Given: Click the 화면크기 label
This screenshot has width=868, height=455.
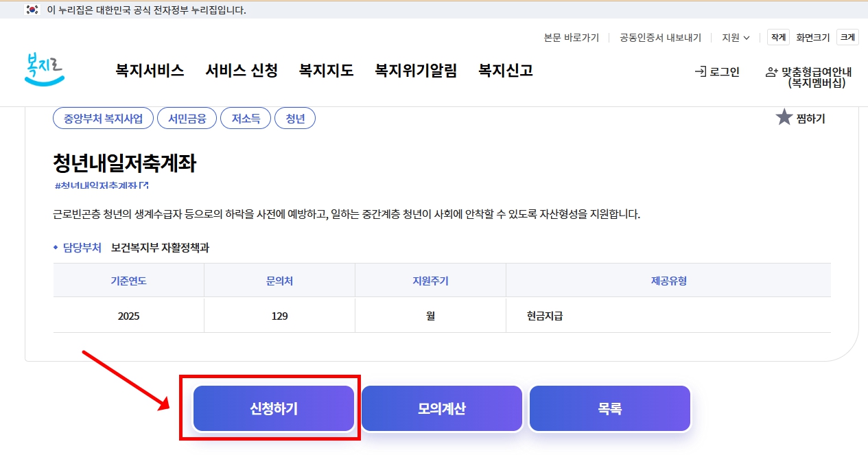Looking at the screenshot, I should [x=813, y=38].
